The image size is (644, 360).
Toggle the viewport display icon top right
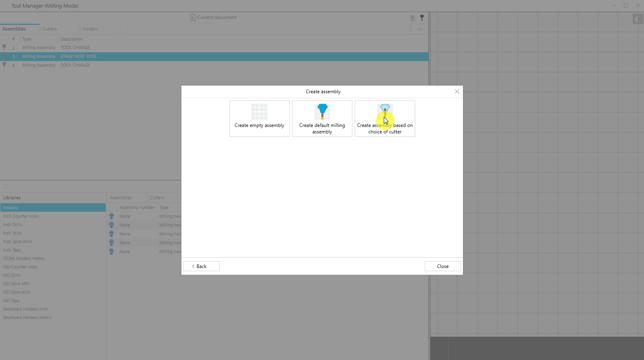(x=638, y=19)
